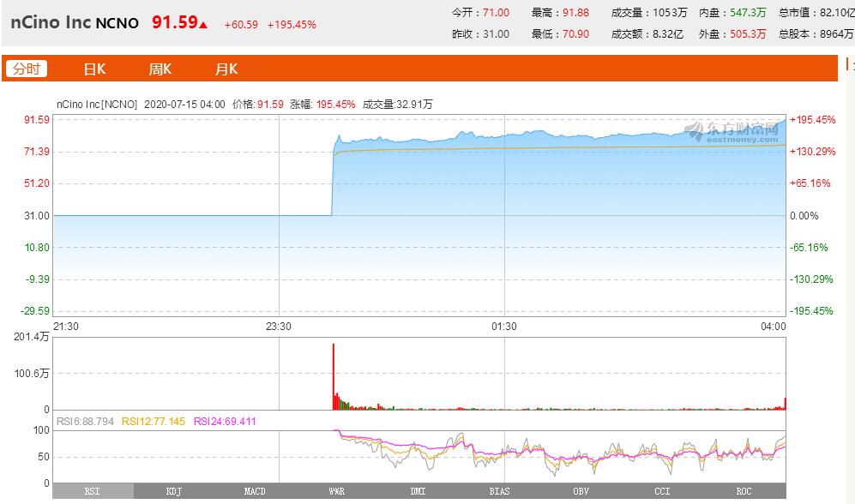Select the ROC indicator tab
Image resolution: width=855 pixels, height=504 pixels.
(x=744, y=491)
